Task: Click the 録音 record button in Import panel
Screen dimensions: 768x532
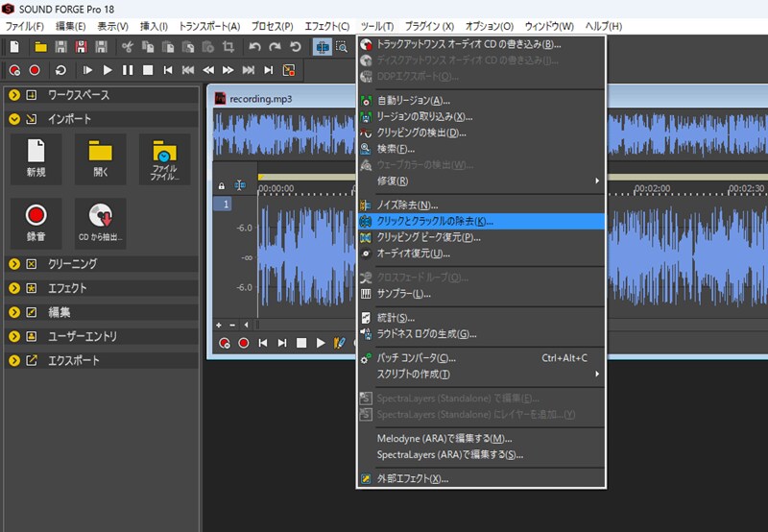Action: [x=36, y=223]
